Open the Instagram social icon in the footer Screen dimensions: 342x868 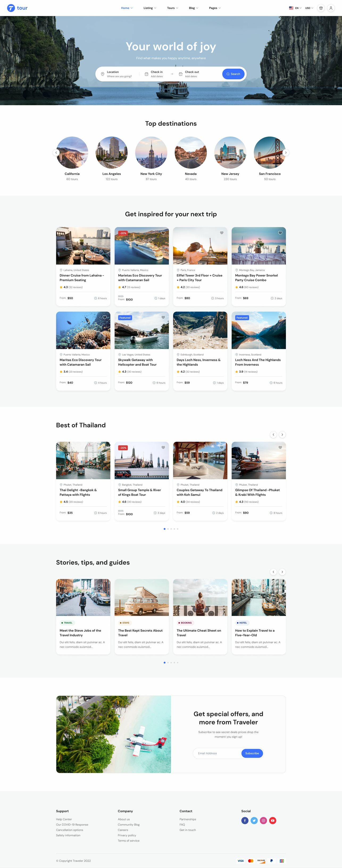click(264, 821)
